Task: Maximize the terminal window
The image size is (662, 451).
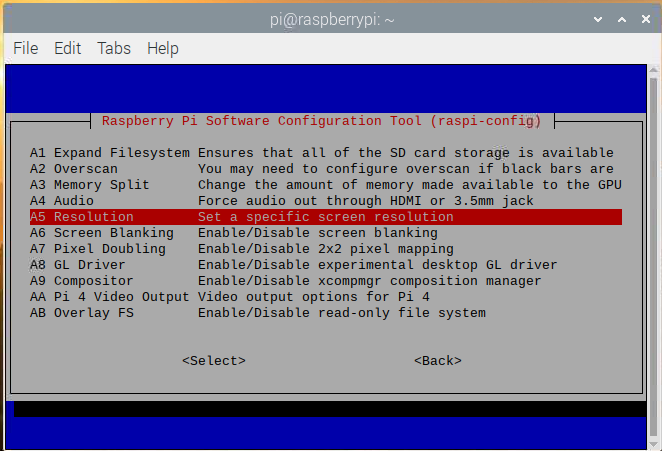Action: click(620, 17)
